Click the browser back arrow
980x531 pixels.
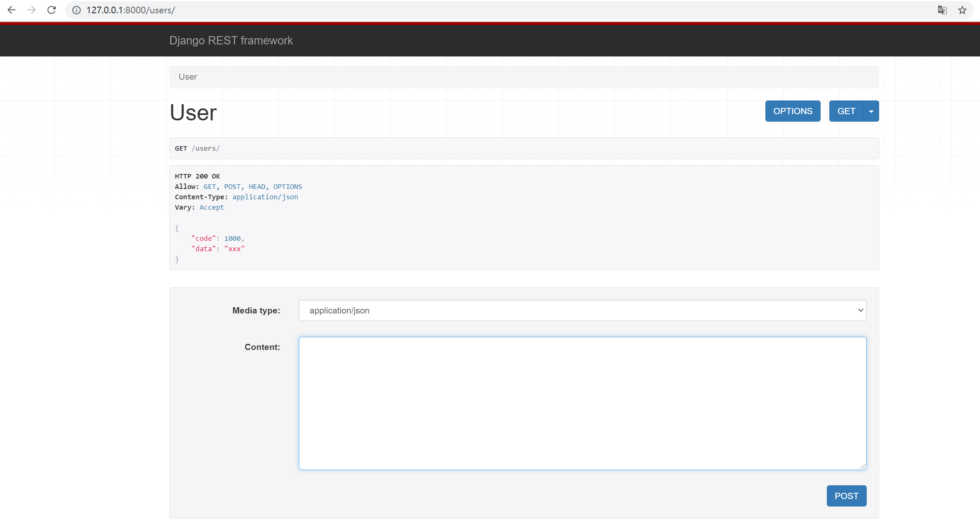click(12, 10)
